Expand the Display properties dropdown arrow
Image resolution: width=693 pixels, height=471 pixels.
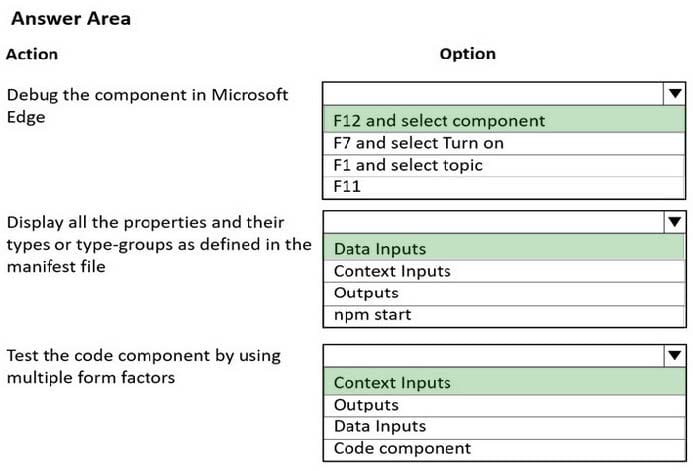pyautogui.click(x=675, y=221)
